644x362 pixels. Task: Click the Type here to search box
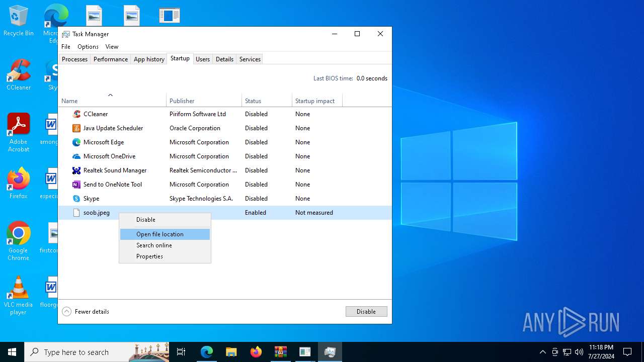pyautogui.click(x=97, y=352)
